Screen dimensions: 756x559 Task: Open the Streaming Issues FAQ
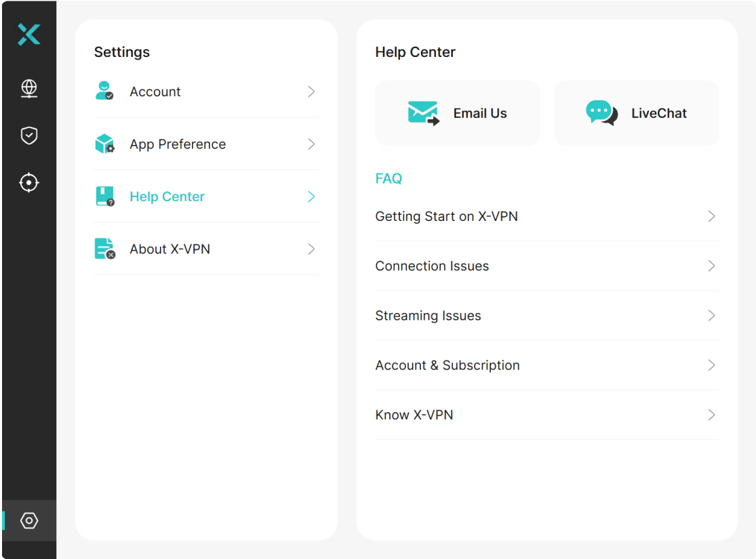point(546,316)
